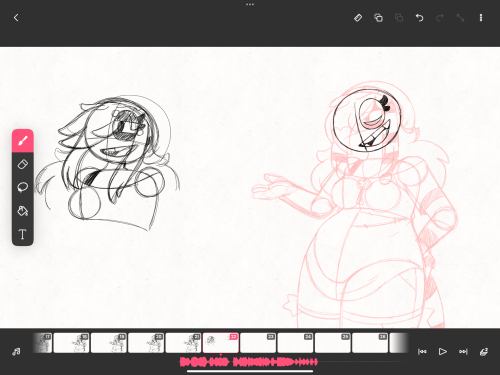The image size is (500, 375).
Task: Select blank frame 23 thumbnail
Action: (258, 343)
